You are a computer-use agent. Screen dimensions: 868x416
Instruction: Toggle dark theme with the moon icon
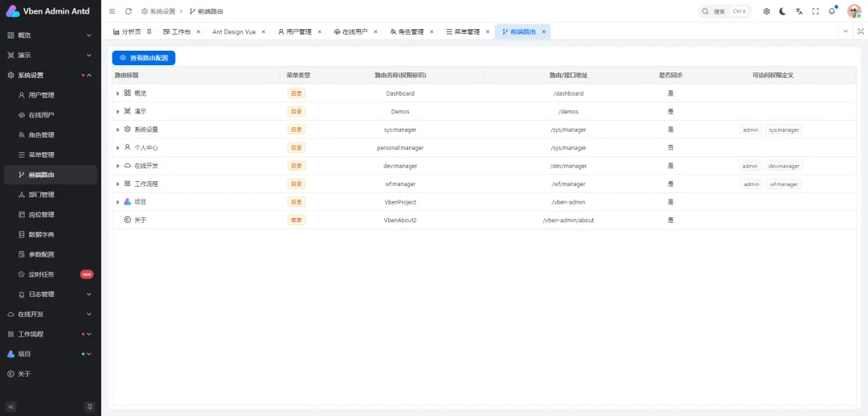783,11
